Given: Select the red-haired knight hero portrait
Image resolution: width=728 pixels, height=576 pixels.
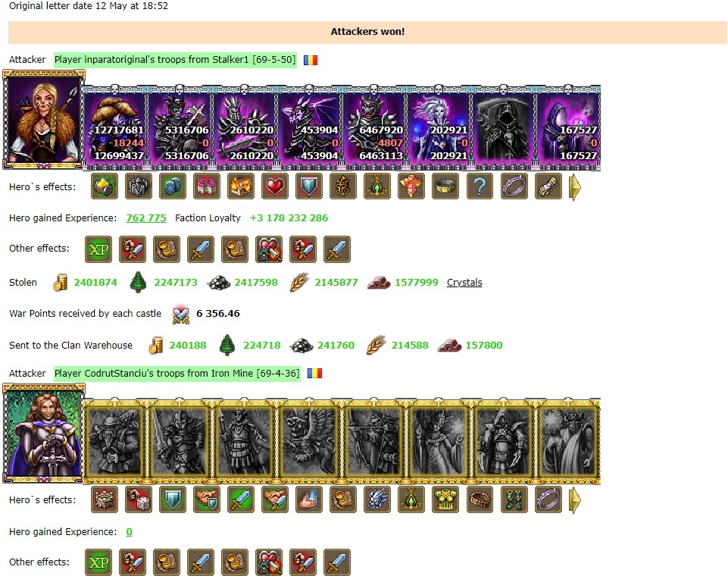Looking at the screenshot, I should point(44,433).
